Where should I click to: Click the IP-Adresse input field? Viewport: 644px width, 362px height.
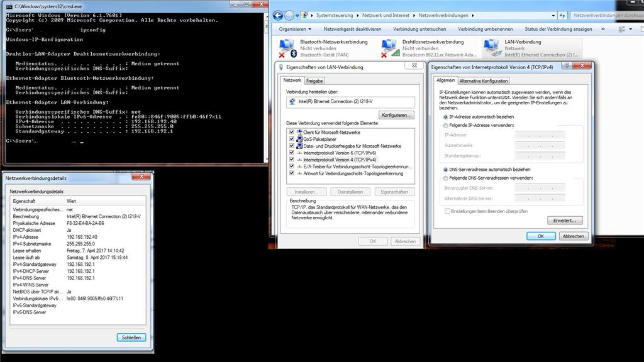point(540,135)
